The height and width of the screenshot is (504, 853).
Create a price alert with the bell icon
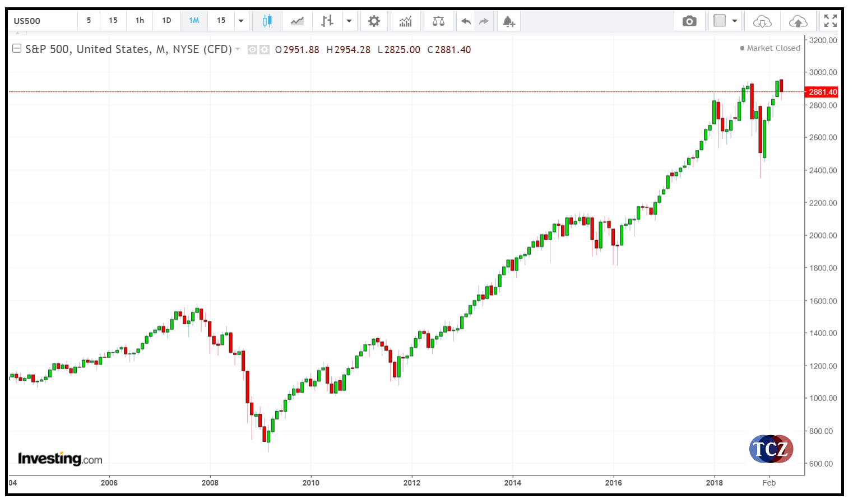[509, 21]
